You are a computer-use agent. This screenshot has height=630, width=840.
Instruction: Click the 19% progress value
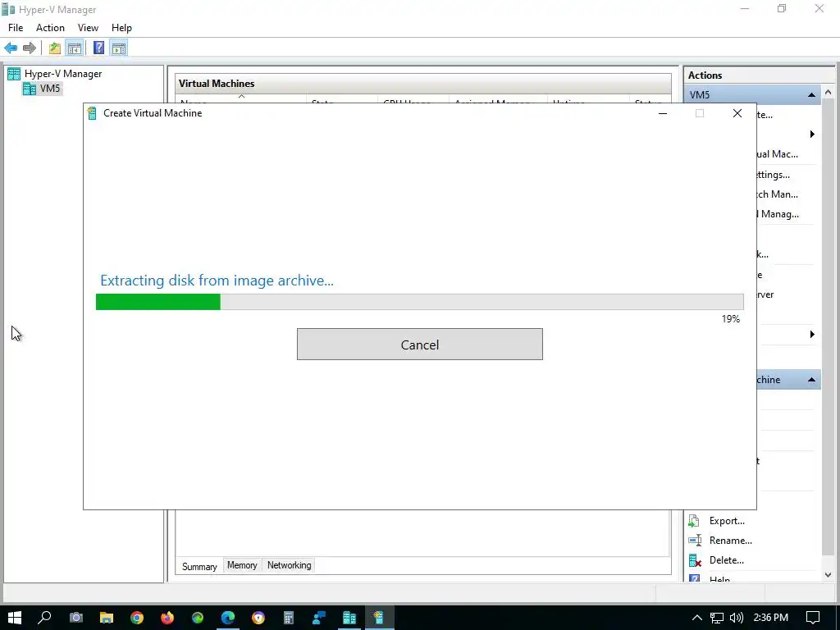(731, 319)
